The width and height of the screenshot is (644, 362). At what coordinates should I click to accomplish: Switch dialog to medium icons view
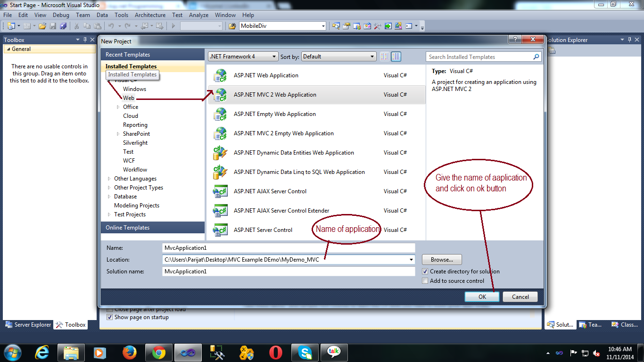(396, 57)
